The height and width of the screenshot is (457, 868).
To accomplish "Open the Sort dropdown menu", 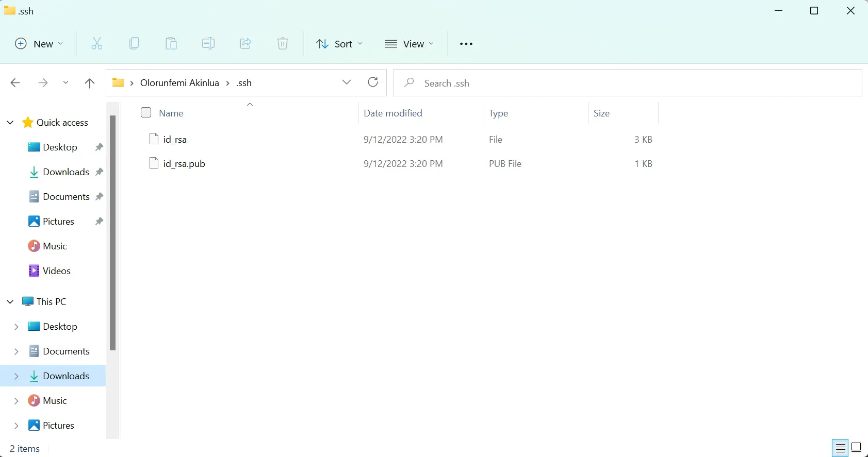I will 339,44.
